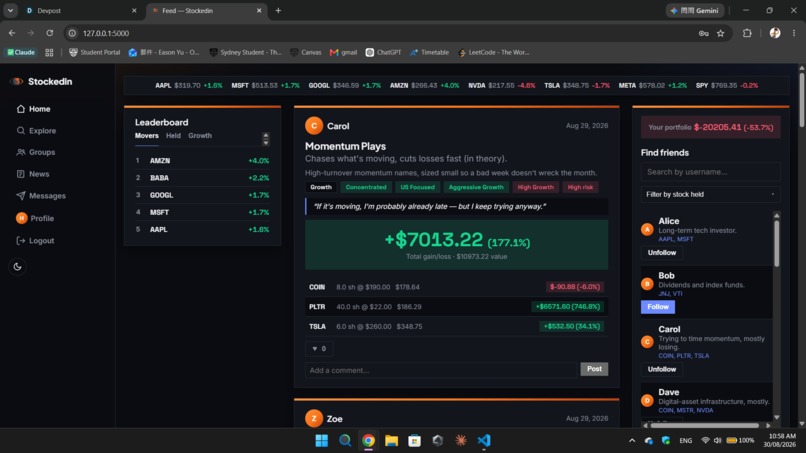Reload the page
This screenshot has width=806, height=453.
(x=49, y=33)
